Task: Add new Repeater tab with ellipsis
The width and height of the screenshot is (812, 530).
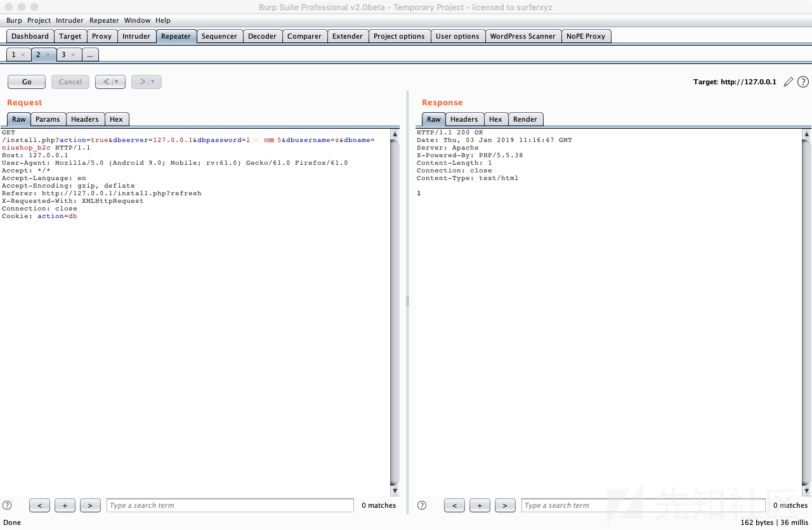Action: tap(90, 55)
